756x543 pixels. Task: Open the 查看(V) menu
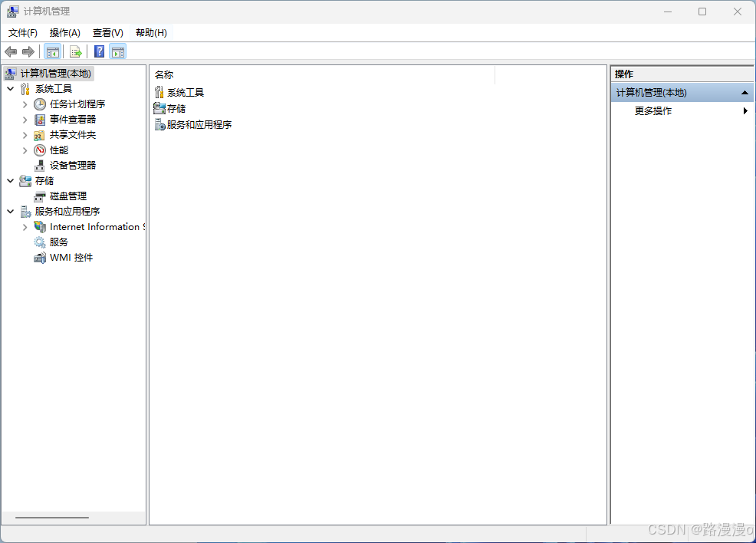pyautogui.click(x=107, y=33)
